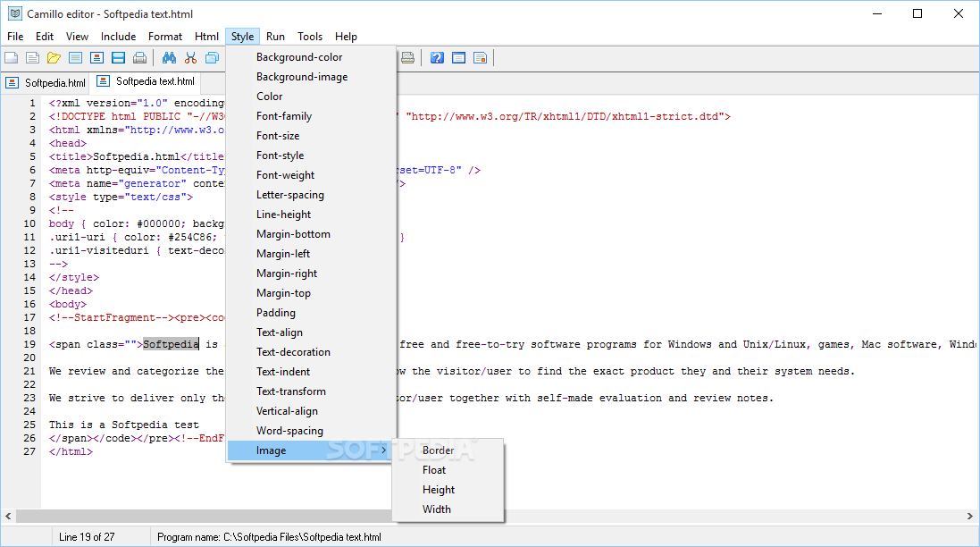Screen dimensions: 980x547
Task: Click the orange-block page toolbar icon
Action: point(96,58)
